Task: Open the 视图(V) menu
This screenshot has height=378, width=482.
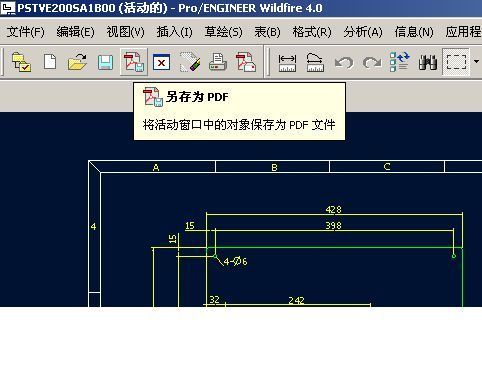Action: pos(125,32)
